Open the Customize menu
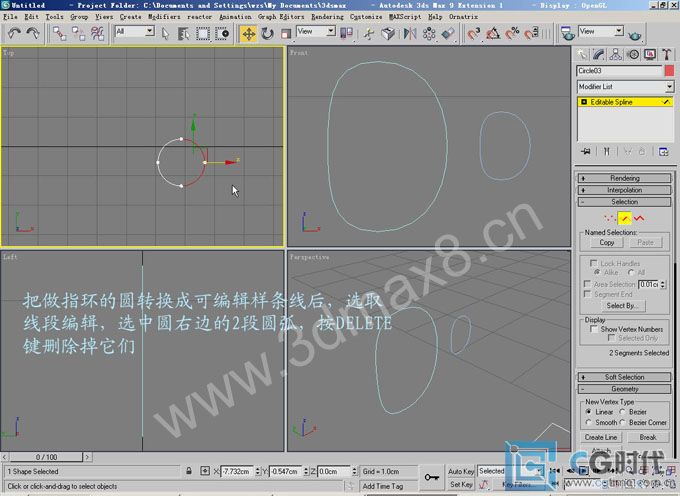 click(x=366, y=16)
